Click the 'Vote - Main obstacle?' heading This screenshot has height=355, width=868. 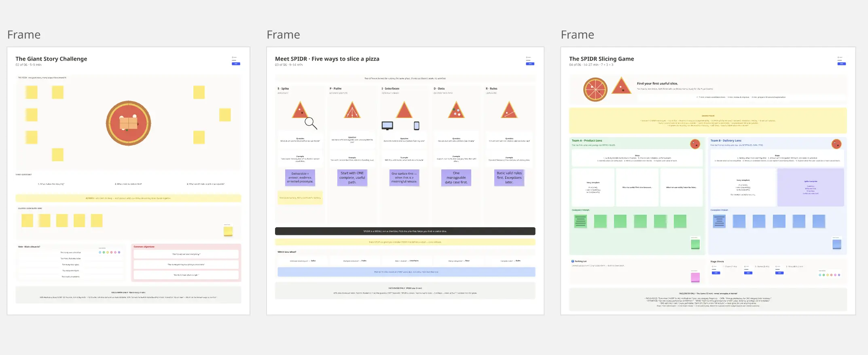[29, 247]
